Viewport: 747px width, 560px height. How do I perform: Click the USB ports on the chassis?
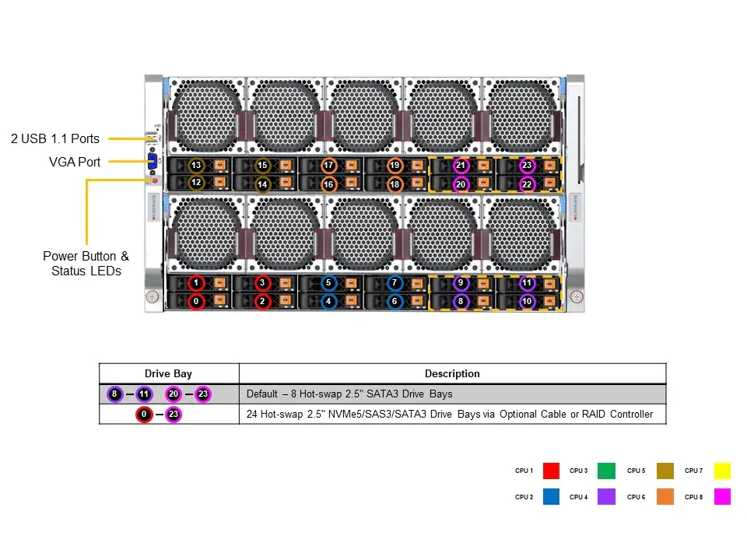click(152, 138)
